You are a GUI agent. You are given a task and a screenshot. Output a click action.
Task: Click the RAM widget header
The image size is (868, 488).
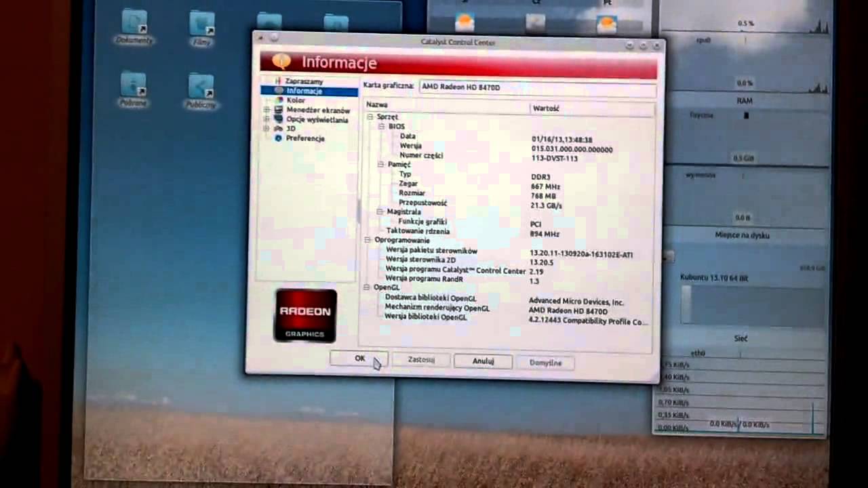tap(745, 100)
